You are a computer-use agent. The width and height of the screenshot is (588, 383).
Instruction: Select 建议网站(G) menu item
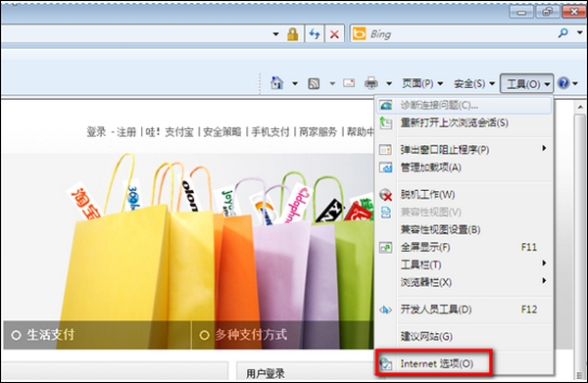point(464,336)
